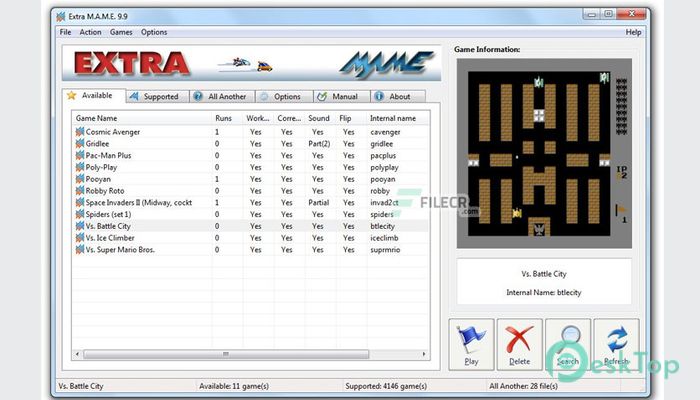
Task: Click the cavenger internal name cell
Action: click(x=385, y=132)
